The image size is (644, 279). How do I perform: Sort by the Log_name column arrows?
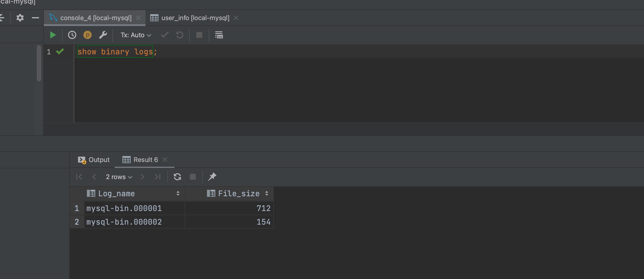pos(178,194)
